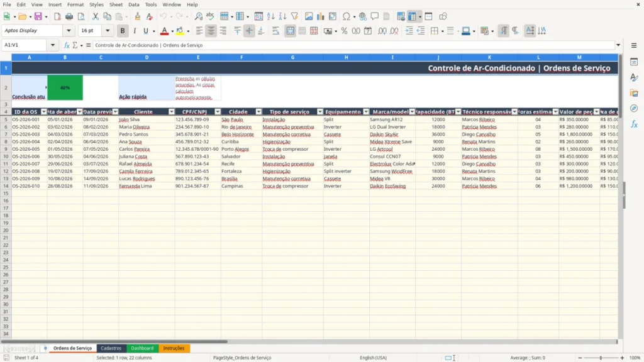The width and height of the screenshot is (644, 362).
Task: Insert an image via toolbar icon
Action: [309, 16]
